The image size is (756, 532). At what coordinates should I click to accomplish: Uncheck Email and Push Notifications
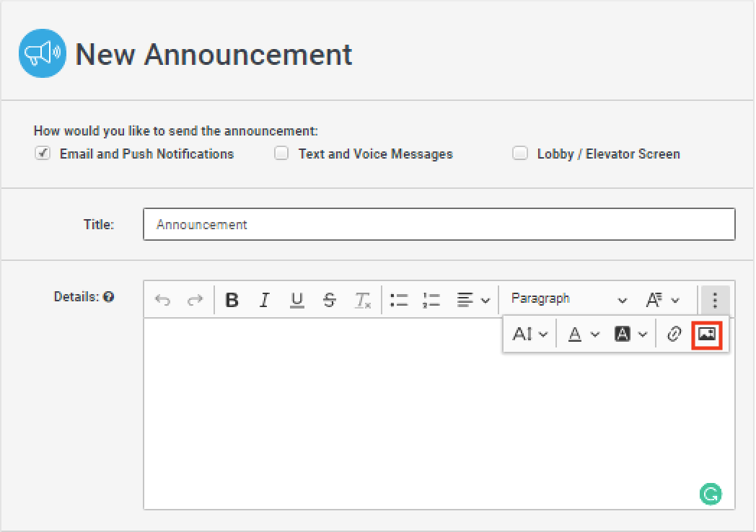tap(43, 154)
